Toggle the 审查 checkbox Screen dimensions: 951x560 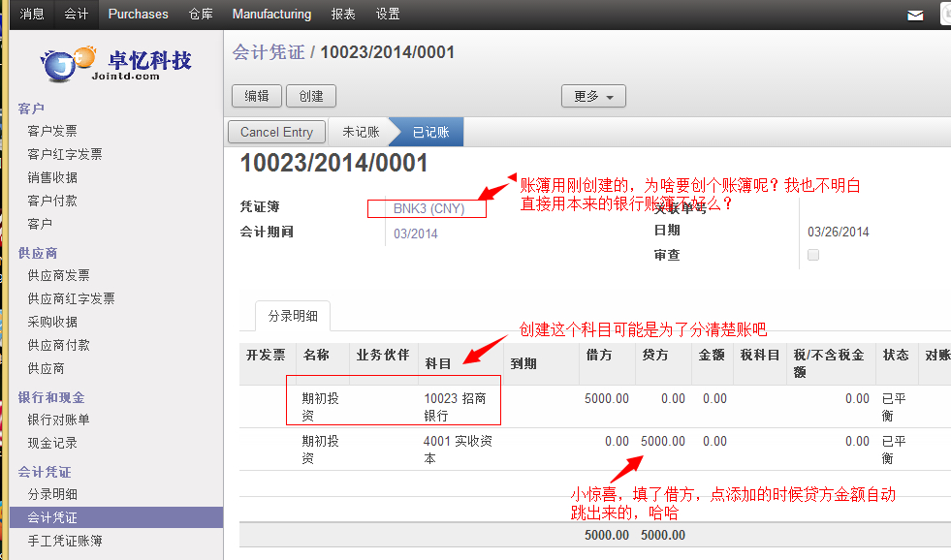coord(813,255)
